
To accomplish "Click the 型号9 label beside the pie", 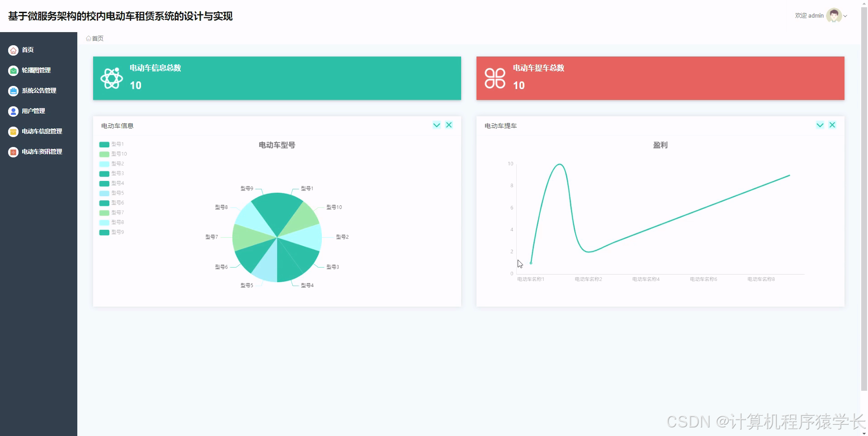I will tap(247, 189).
